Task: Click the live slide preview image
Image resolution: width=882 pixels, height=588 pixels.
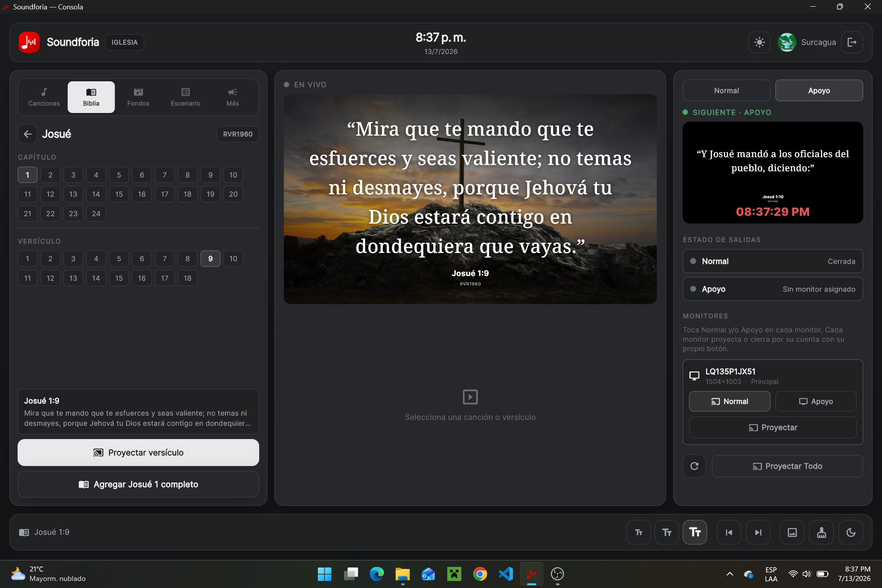Action: pyautogui.click(x=470, y=199)
